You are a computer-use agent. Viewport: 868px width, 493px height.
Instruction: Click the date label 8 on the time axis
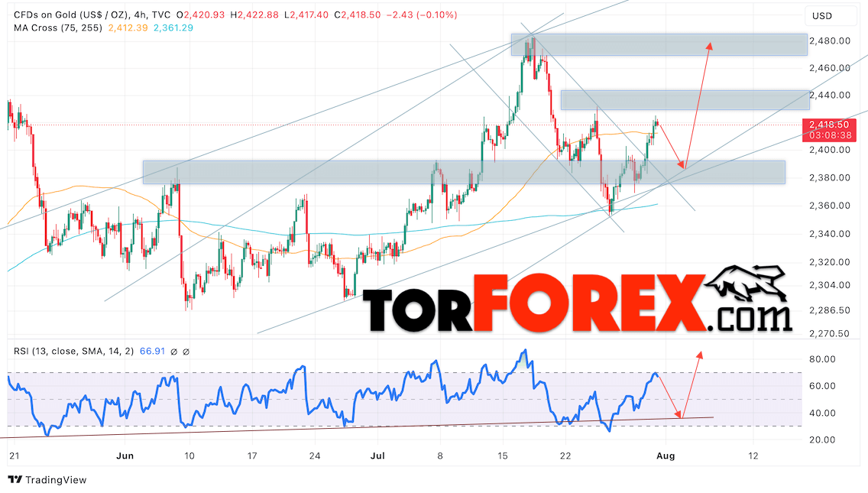(x=440, y=456)
